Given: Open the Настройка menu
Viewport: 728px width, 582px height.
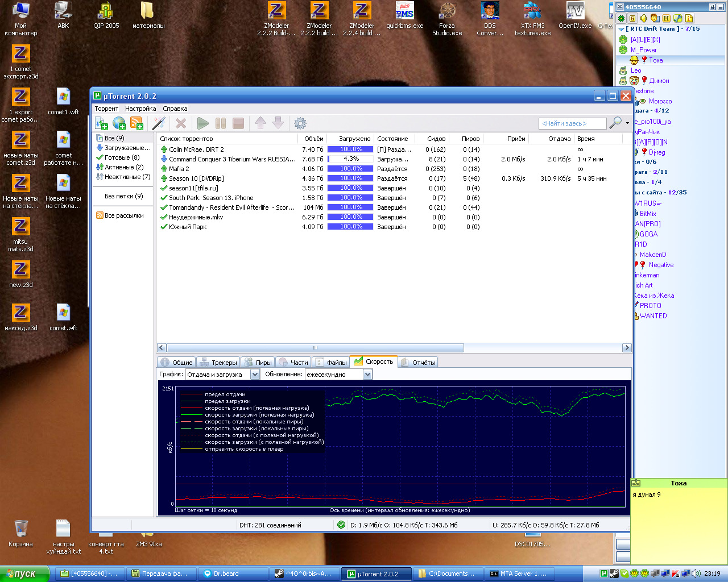Looking at the screenshot, I should point(140,109).
